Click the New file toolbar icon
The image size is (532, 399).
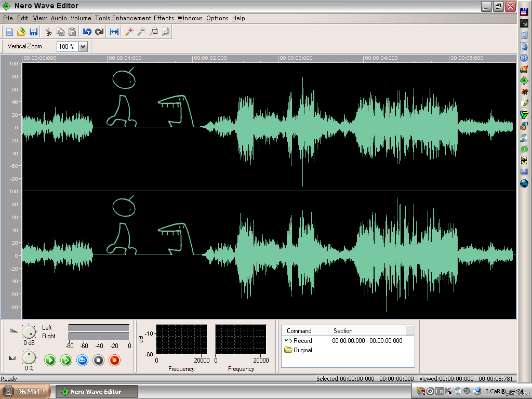coord(9,32)
